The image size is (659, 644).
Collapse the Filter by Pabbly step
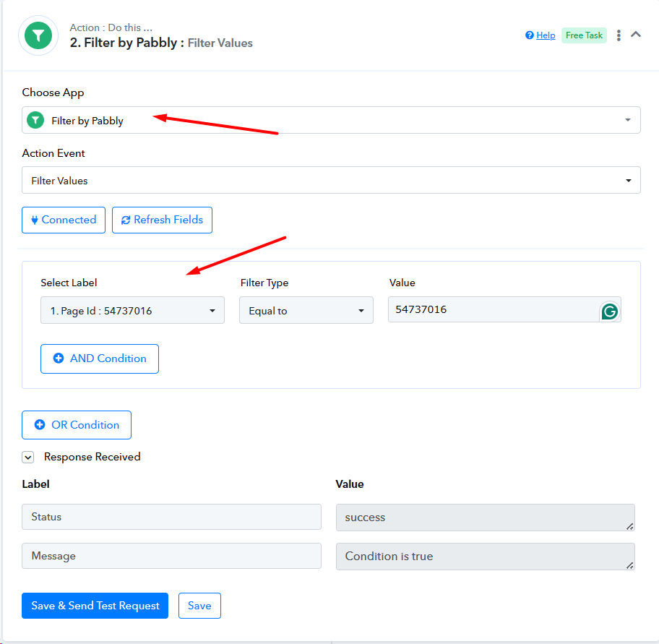coord(636,35)
